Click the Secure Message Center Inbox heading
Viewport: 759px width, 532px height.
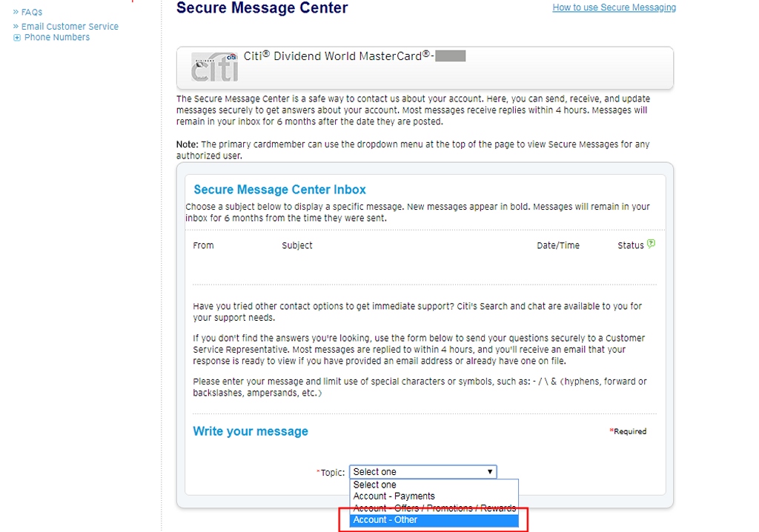pyautogui.click(x=279, y=189)
